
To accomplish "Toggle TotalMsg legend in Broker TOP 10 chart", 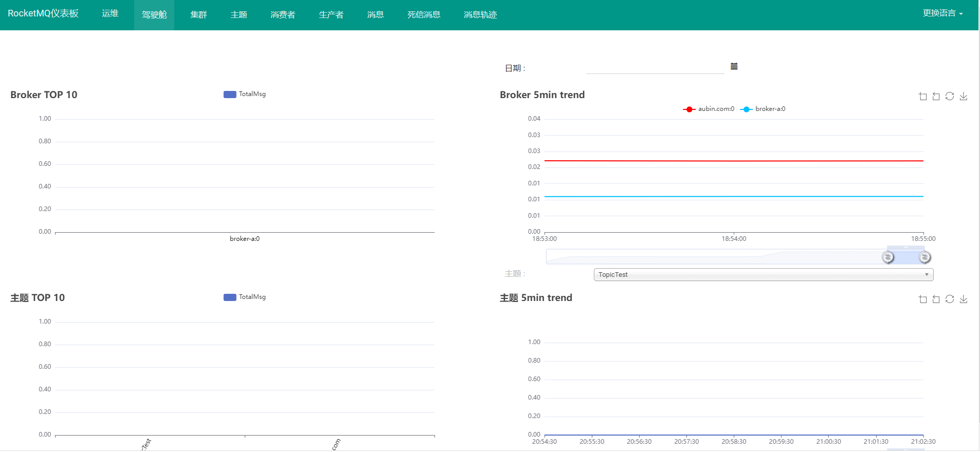I will pos(245,94).
